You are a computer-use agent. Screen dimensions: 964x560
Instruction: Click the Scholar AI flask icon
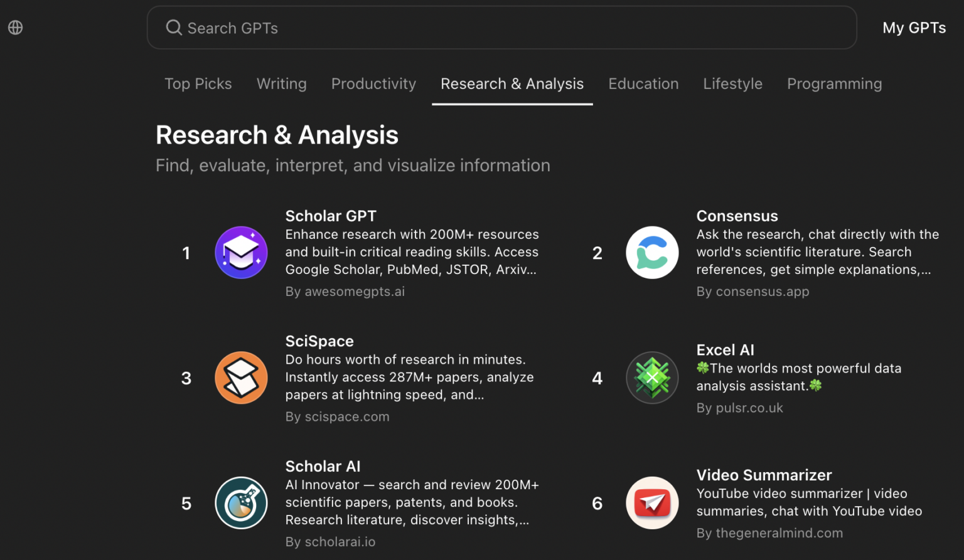click(x=241, y=503)
